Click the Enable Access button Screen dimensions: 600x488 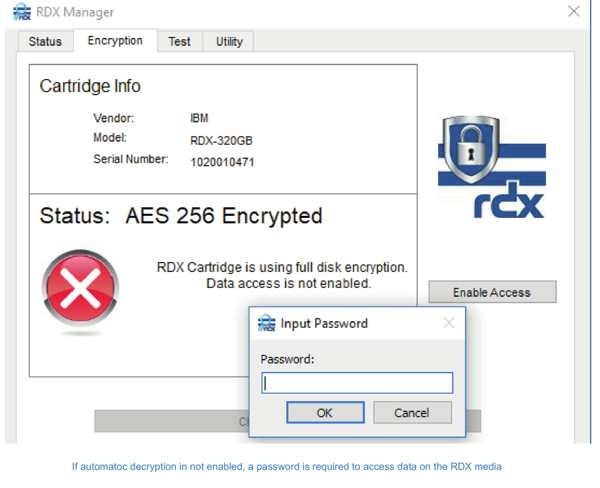coord(492,292)
